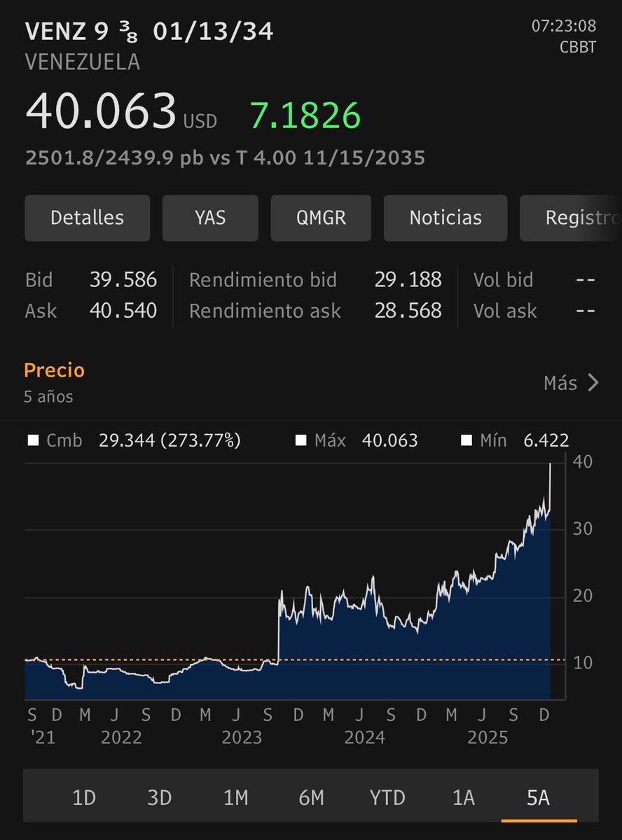622x840 pixels.
Task: Click the timestamp 07:23:08
Action: [x=564, y=27]
